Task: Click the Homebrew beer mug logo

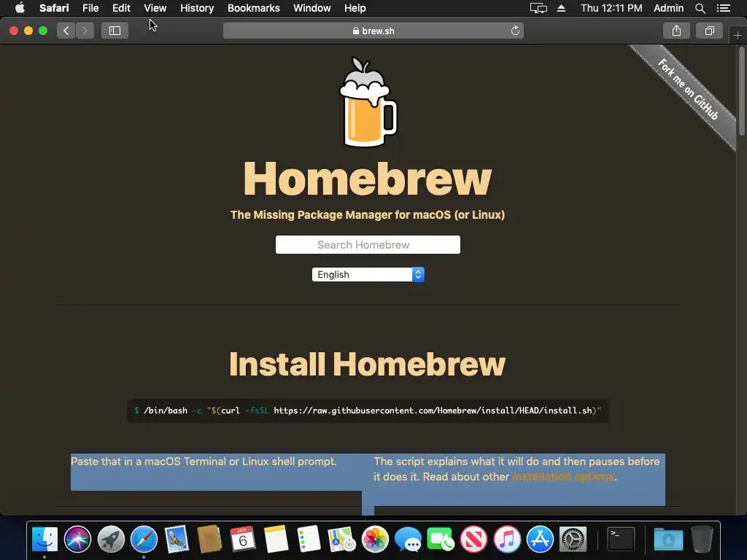Action: click(368, 102)
